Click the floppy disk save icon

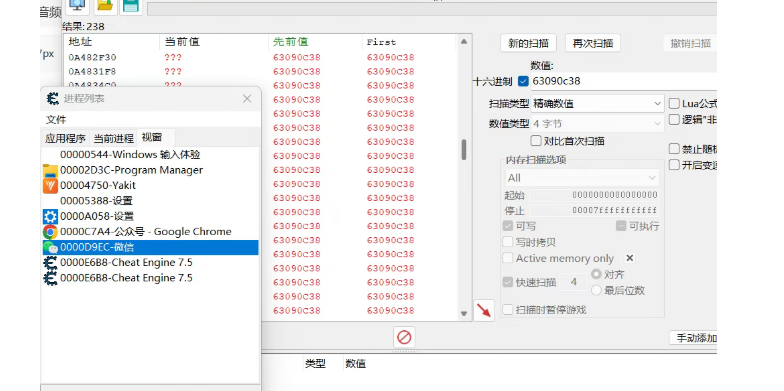(131, 6)
